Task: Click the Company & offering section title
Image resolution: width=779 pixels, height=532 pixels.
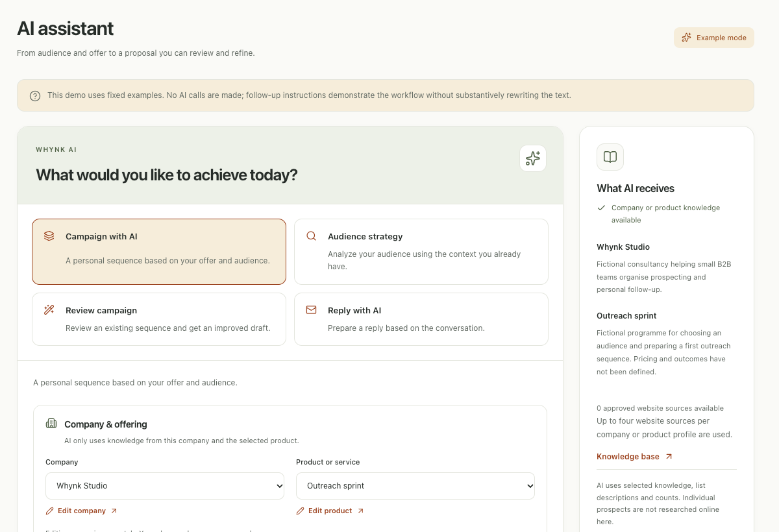Action: click(x=106, y=424)
